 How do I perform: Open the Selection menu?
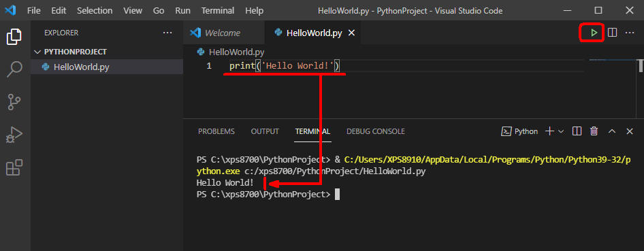(x=95, y=11)
